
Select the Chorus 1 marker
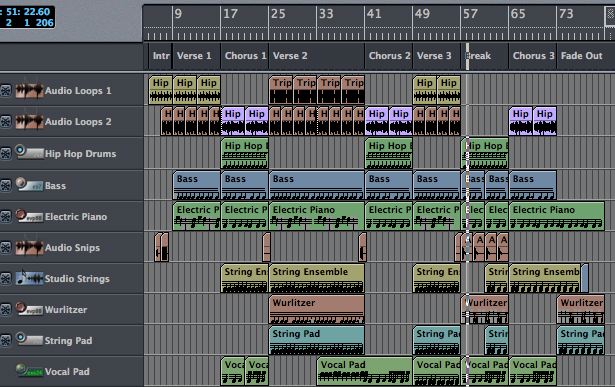point(244,56)
